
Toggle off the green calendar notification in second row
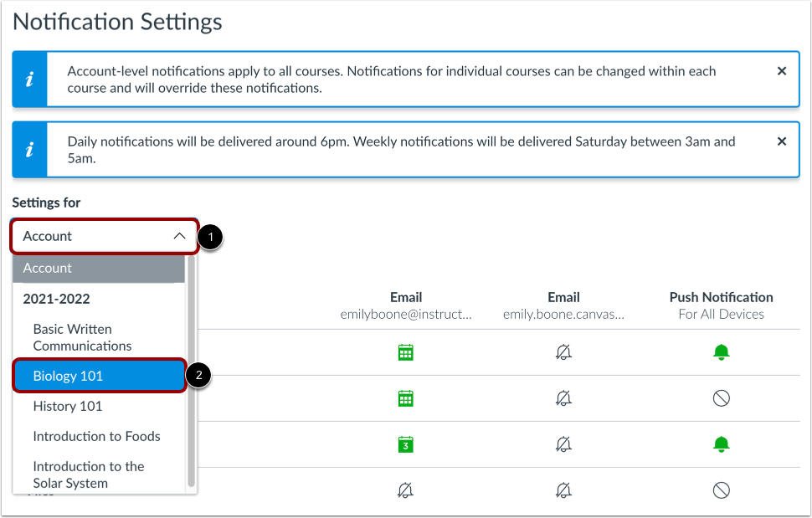[x=405, y=398]
